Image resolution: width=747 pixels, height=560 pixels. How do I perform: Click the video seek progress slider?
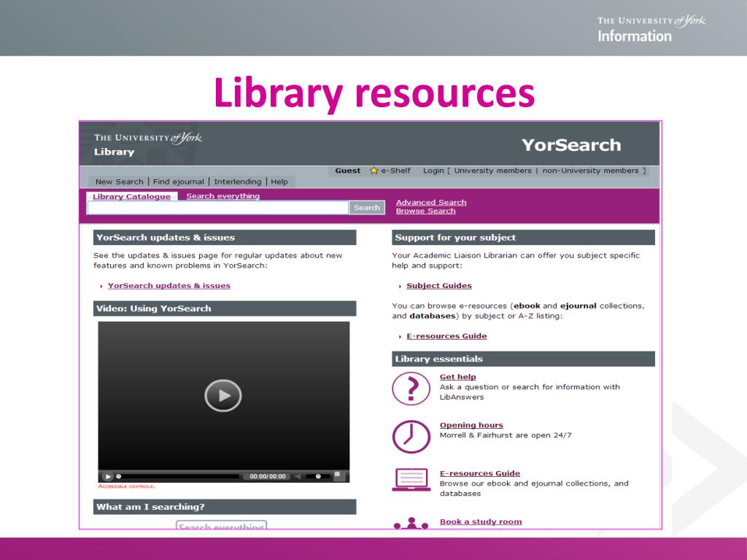tap(178, 476)
